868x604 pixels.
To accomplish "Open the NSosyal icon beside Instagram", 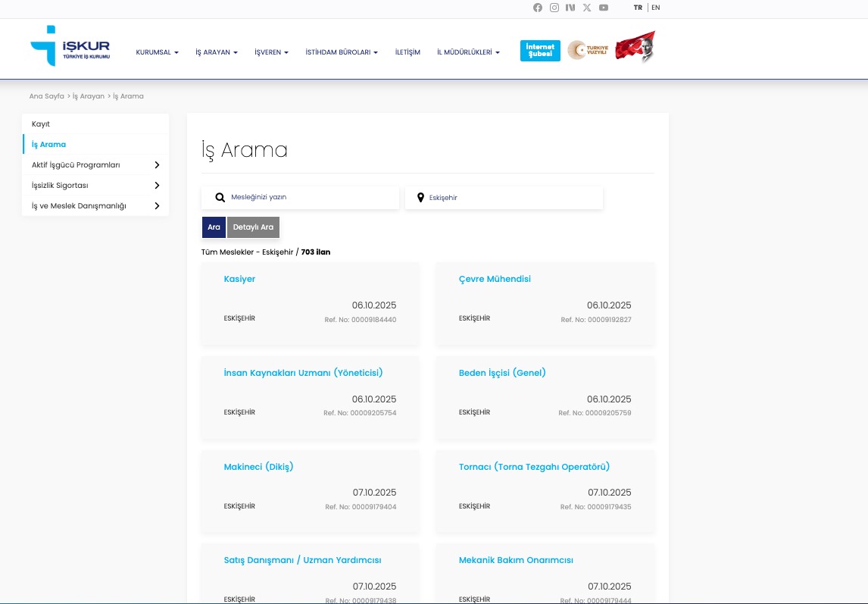I will (570, 8).
